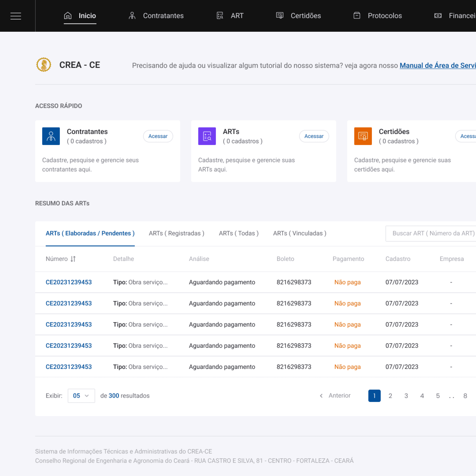Switch to ARTs ( Registradas ) tab
The height and width of the screenshot is (476, 476).
coord(177,233)
